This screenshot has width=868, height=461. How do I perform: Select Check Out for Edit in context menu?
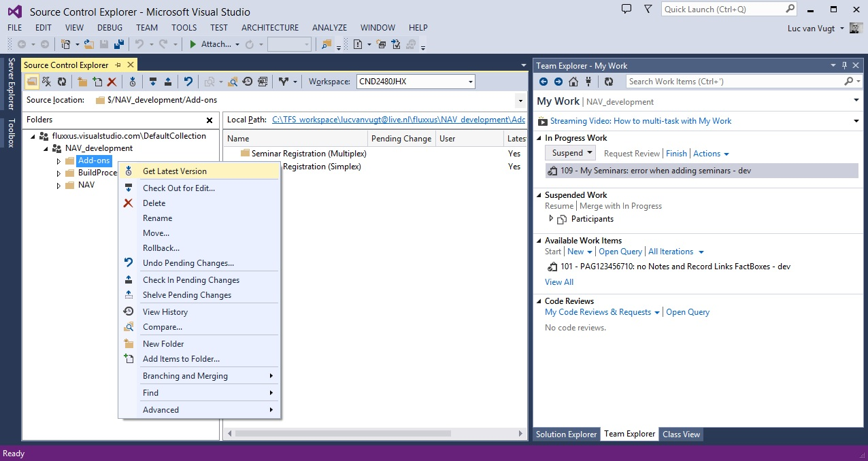(199, 188)
